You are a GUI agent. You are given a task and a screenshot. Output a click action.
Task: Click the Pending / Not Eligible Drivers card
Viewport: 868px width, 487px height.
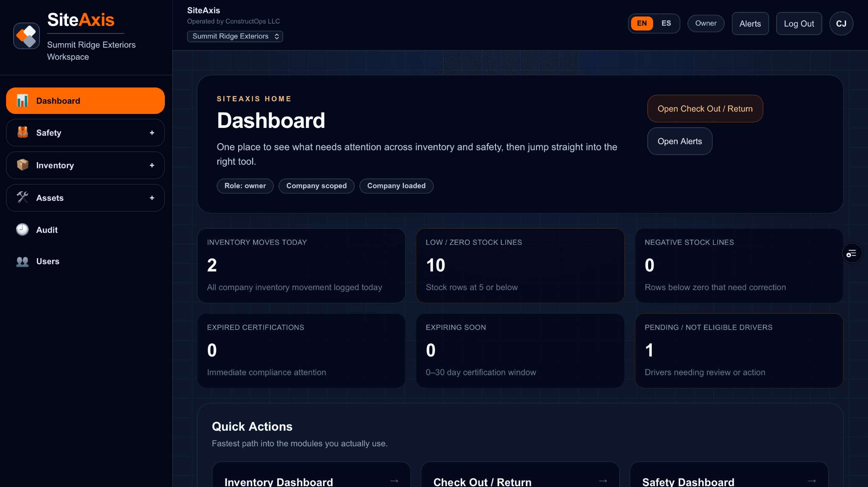click(x=739, y=351)
